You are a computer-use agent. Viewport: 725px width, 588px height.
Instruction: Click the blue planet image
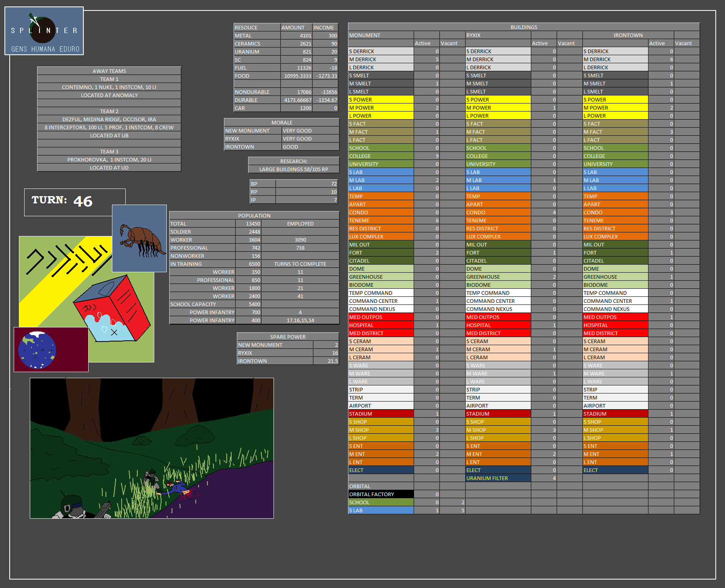tap(37, 350)
